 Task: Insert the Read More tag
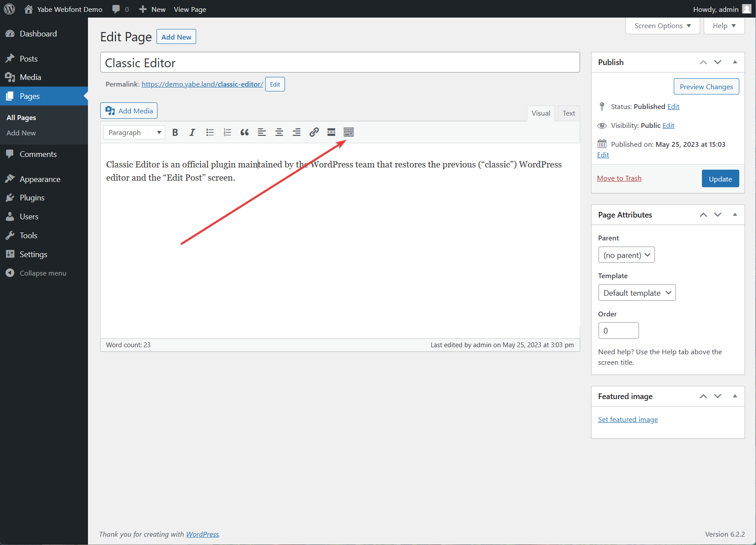(331, 132)
